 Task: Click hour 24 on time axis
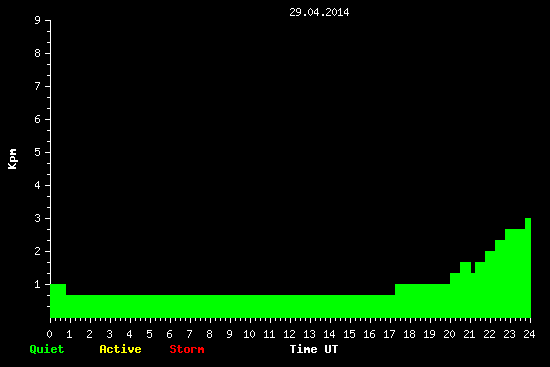529,334
